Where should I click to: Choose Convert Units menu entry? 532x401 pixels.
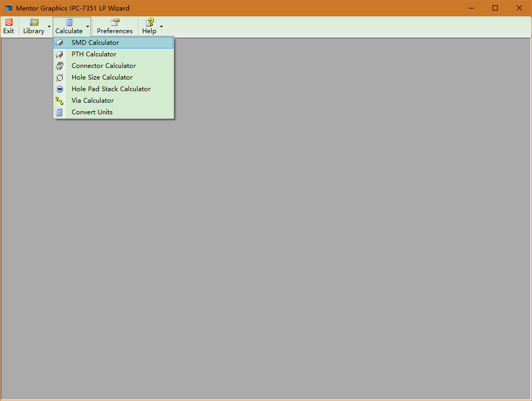click(x=114, y=112)
